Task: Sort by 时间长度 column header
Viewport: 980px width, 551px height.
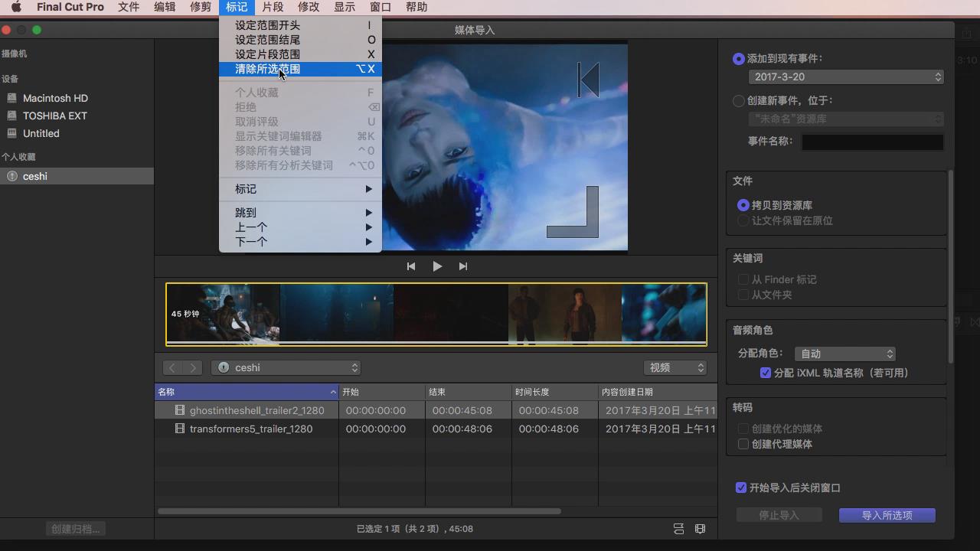Action: (x=554, y=392)
